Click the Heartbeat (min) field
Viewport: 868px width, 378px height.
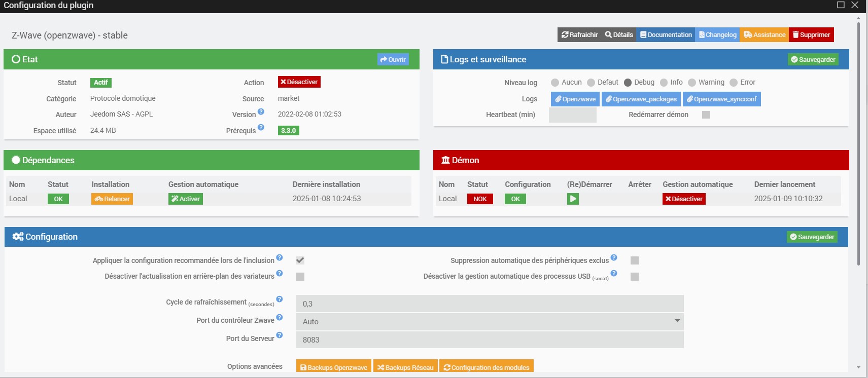[x=573, y=115]
